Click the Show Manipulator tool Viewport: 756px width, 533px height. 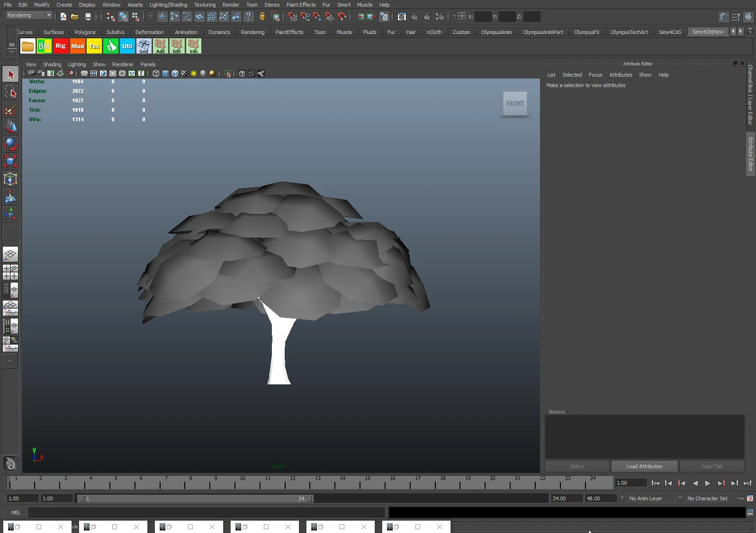(10, 214)
